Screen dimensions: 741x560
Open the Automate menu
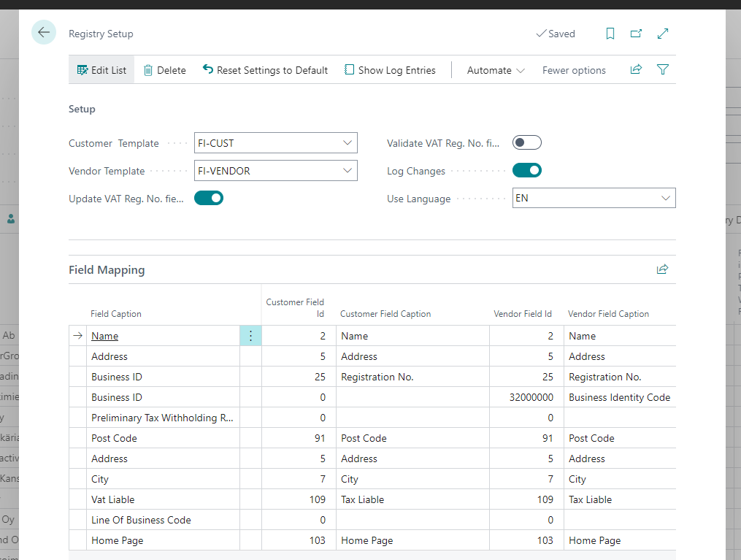(x=495, y=69)
